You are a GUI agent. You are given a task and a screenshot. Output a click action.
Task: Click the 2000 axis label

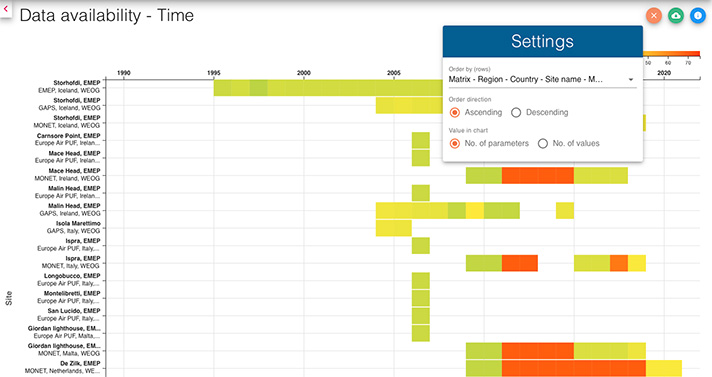pyautogui.click(x=304, y=73)
